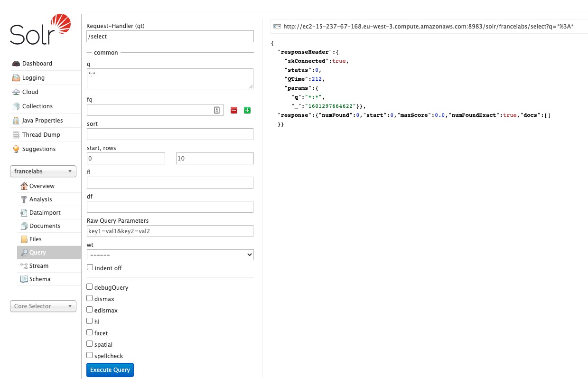Focus the Request-Handler (qt) field
This screenshot has height=379, width=588.
[x=170, y=37]
